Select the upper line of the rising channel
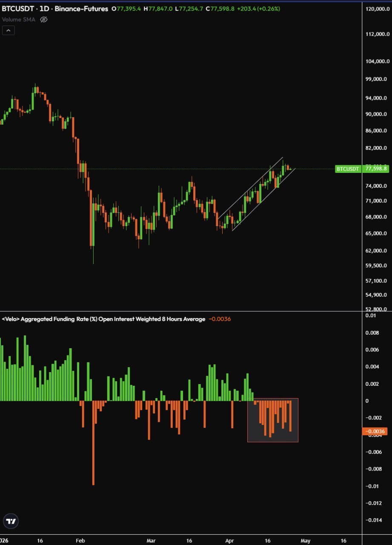 click(x=250, y=187)
